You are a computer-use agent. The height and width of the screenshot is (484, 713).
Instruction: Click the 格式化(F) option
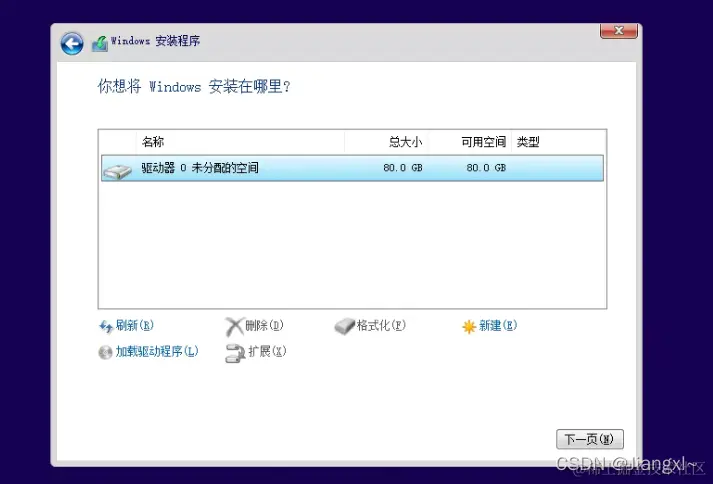(x=381, y=325)
